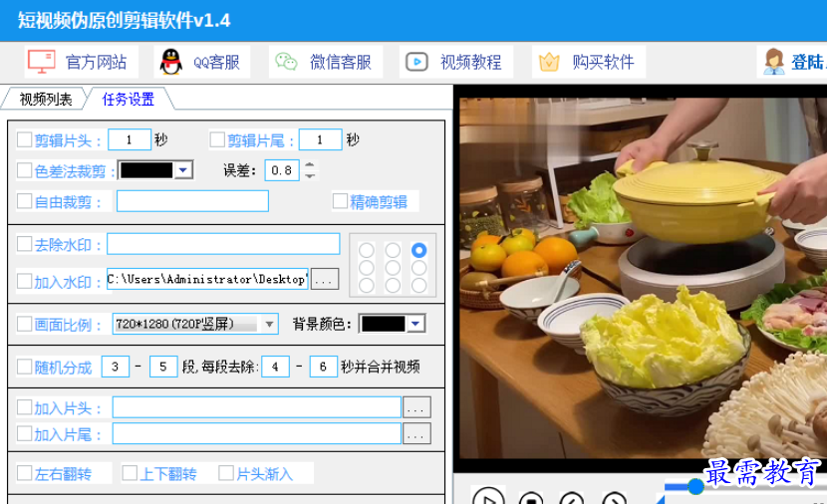Enable the 自由裁剪 checkbox
The width and height of the screenshot is (827, 504).
click(x=24, y=201)
